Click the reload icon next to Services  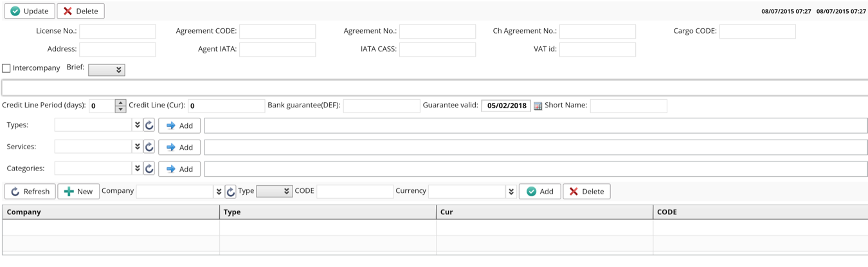pyautogui.click(x=149, y=147)
